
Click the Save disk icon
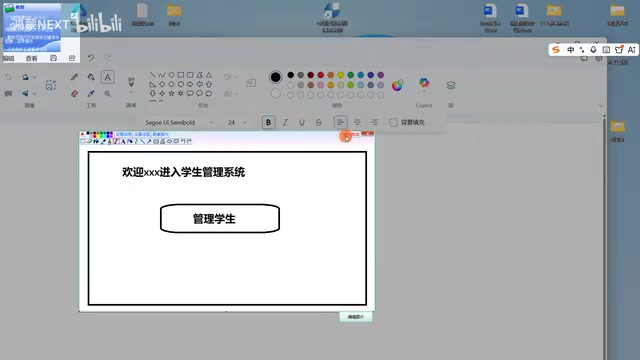tap(53, 58)
